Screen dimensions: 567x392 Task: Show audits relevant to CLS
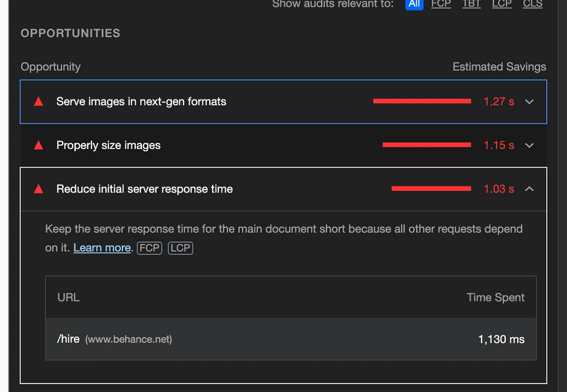pos(533,4)
